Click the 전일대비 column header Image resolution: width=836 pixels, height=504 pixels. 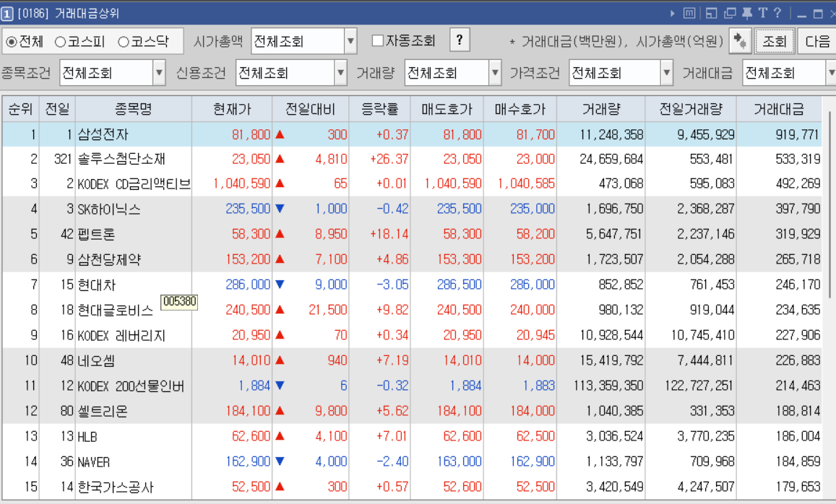pyautogui.click(x=310, y=109)
